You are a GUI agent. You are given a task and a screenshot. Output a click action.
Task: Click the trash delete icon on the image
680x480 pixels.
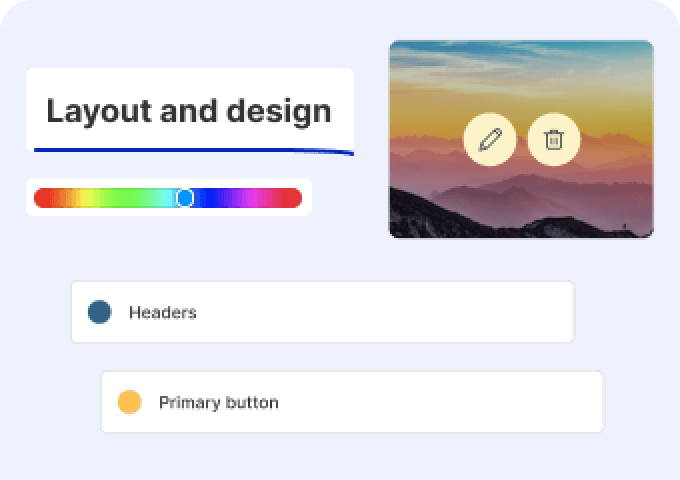tap(554, 140)
